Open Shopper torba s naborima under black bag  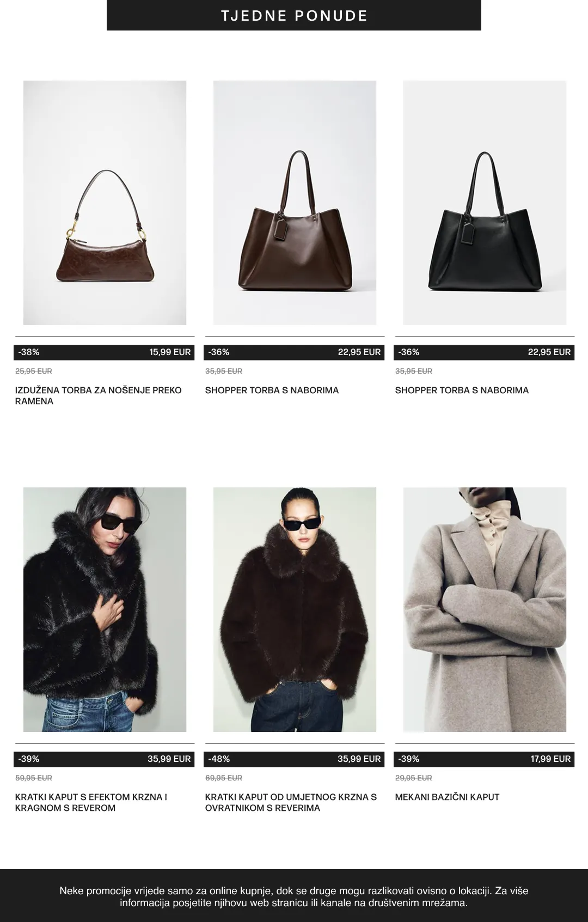point(462,390)
